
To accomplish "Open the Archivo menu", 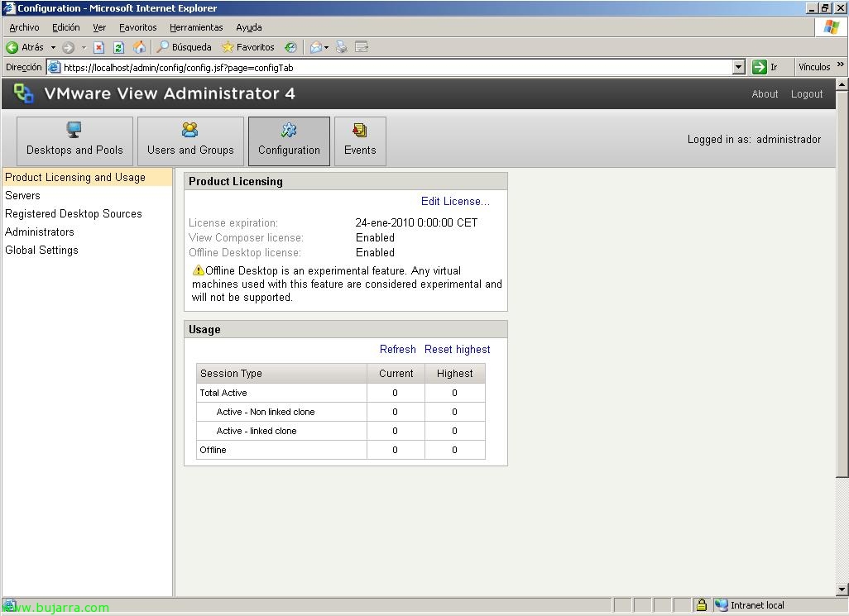I will [x=24, y=27].
